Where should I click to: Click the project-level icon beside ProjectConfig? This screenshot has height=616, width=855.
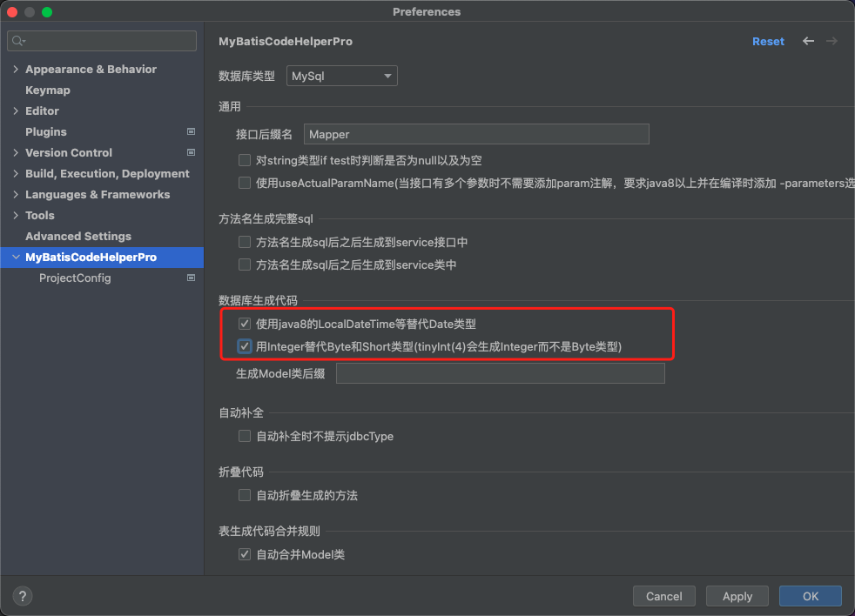point(191,278)
